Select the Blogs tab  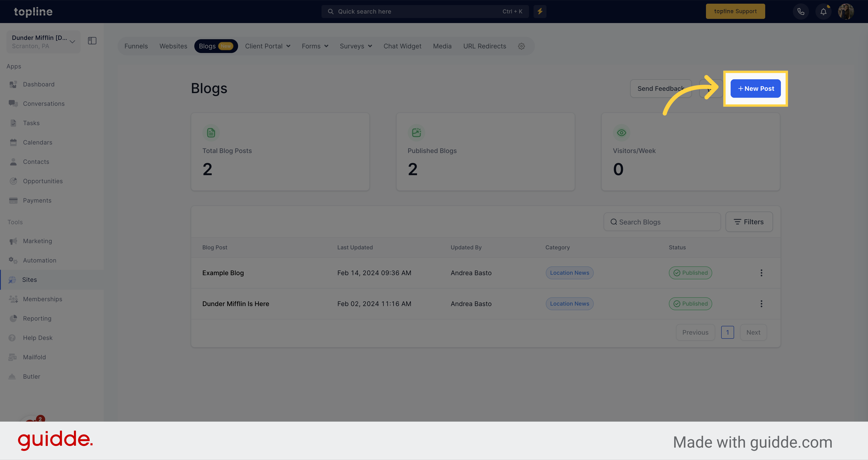pos(216,46)
